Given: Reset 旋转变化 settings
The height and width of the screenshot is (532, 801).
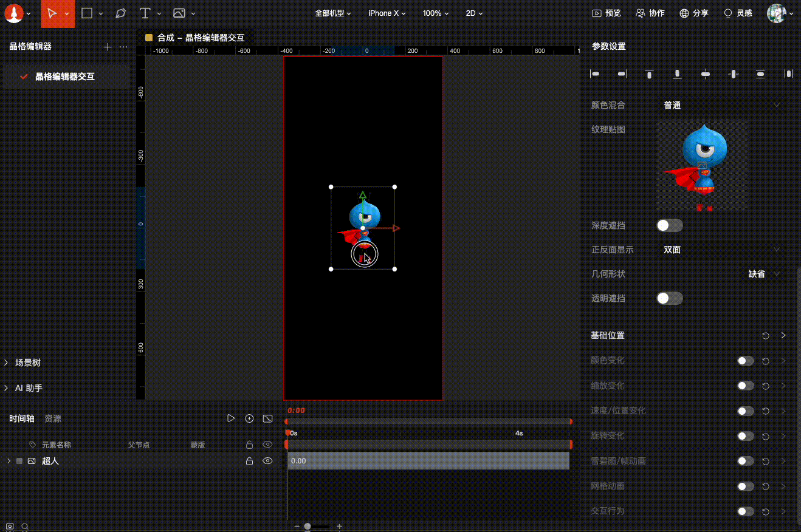Looking at the screenshot, I should pyautogui.click(x=766, y=436).
